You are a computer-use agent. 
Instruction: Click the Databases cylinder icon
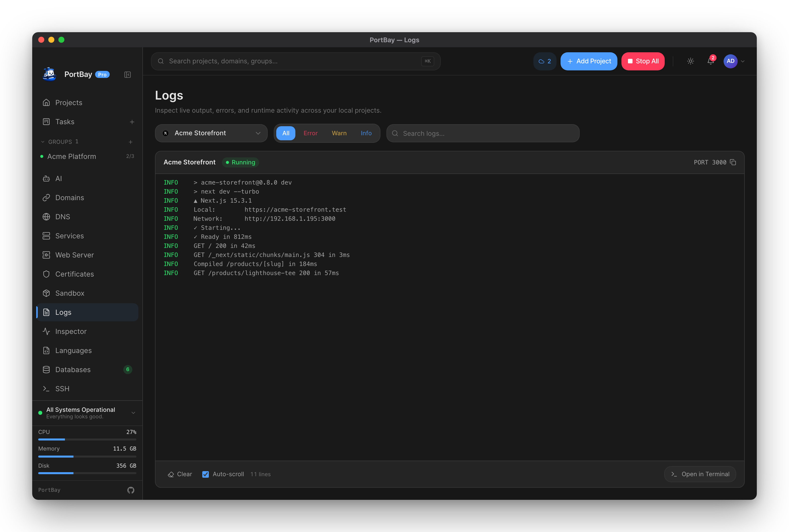tap(47, 370)
